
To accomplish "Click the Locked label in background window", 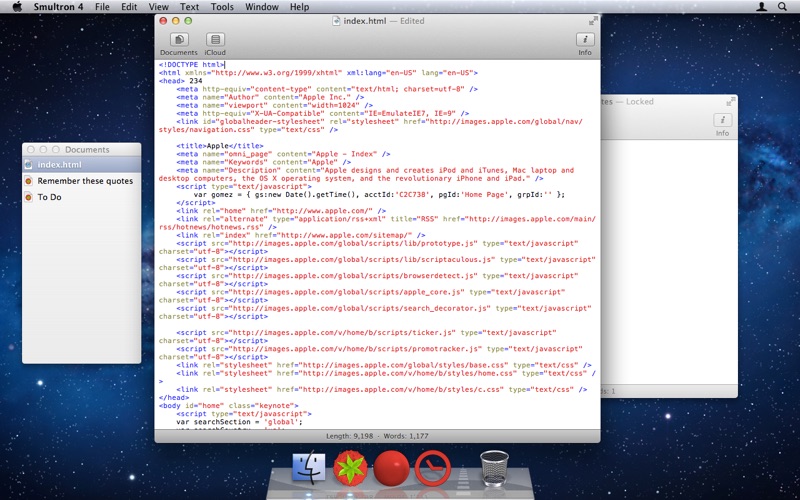I will coord(640,102).
